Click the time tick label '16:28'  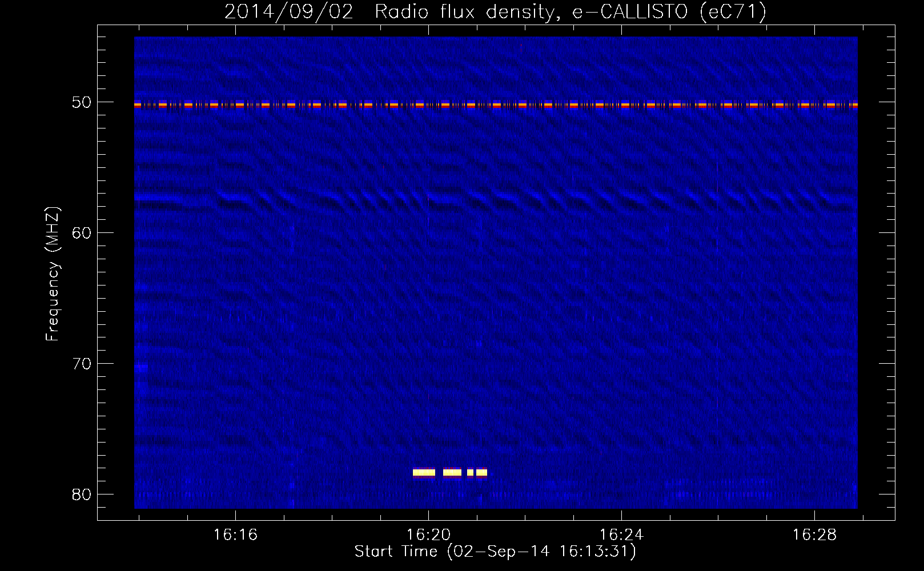(x=814, y=534)
